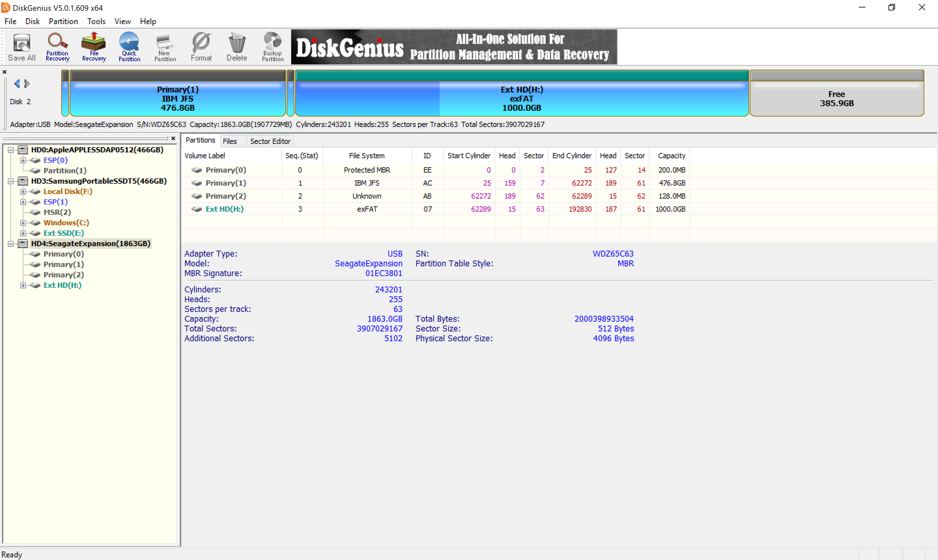Open the Backup Partition tool
Image resolution: width=938 pixels, height=560 pixels.
tap(273, 47)
